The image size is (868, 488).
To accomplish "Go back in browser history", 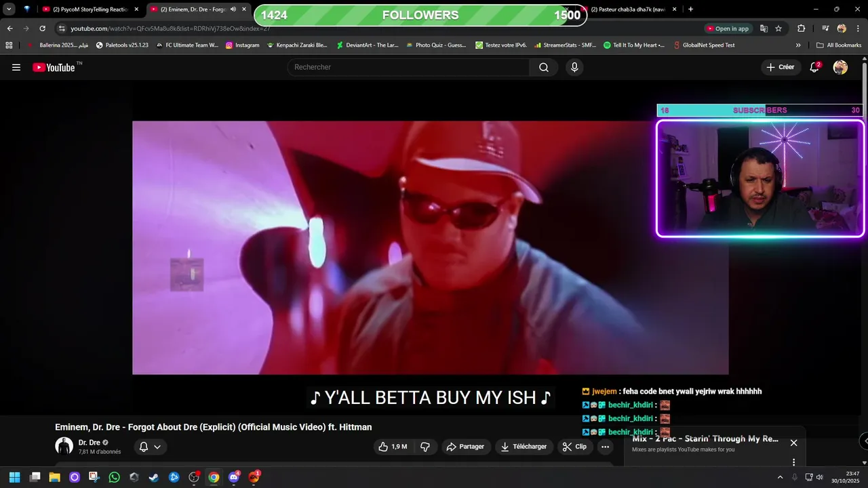I will (9, 28).
